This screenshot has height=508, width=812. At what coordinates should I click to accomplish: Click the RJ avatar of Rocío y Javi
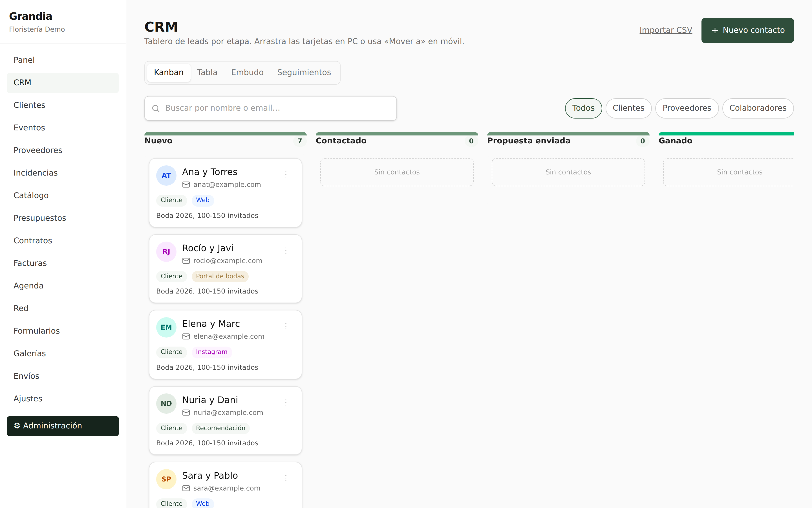pos(166,252)
